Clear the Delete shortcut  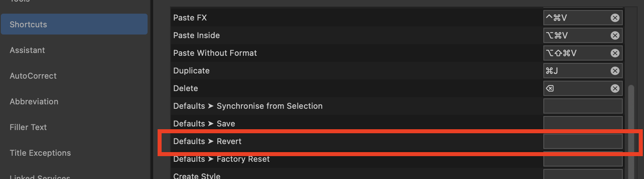[615, 88]
